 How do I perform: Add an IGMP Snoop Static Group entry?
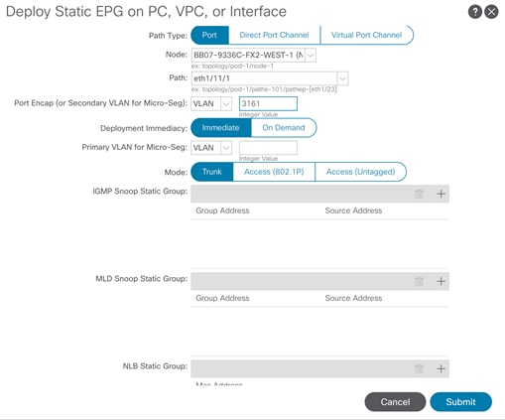(x=441, y=194)
